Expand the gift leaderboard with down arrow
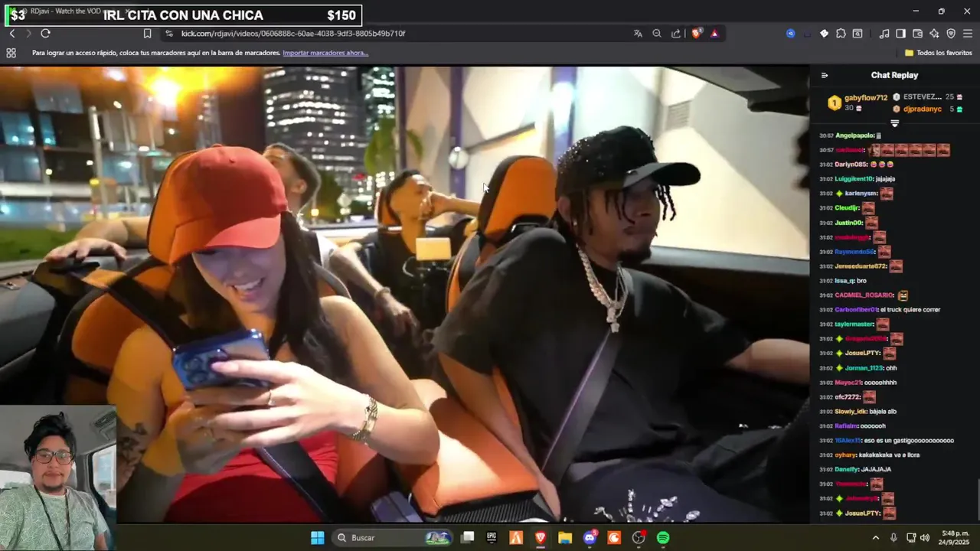This screenshot has height=551, width=980. tap(894, 123)
